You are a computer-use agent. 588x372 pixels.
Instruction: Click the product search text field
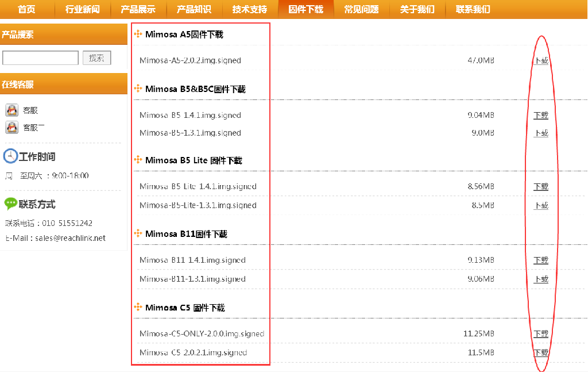(x=41, y=58)
